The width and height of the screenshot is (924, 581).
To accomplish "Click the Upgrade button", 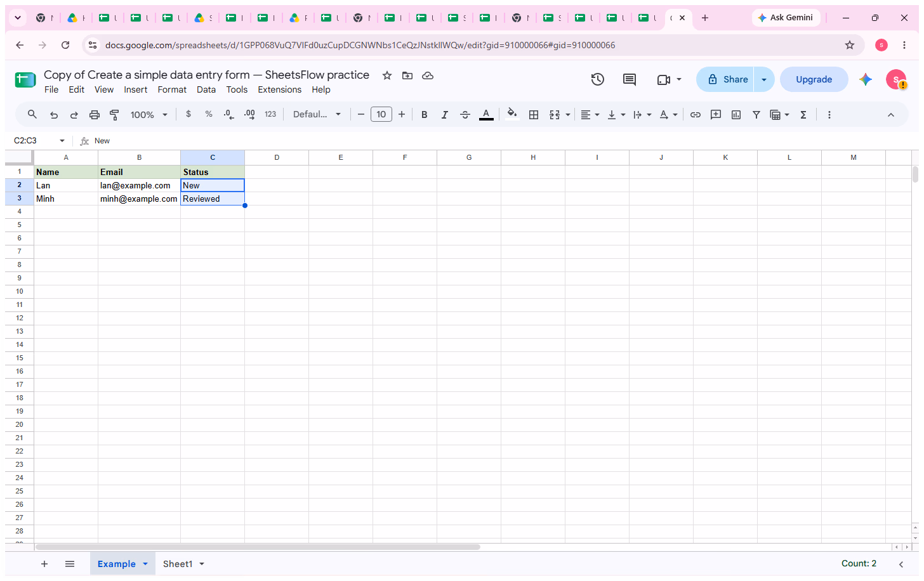I will [x=814, y=79].
